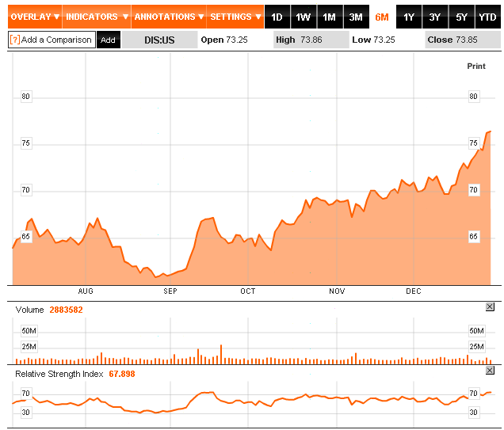Switch chart to 3M range
The height and width of the screenshot is (430, 504).
click(356, 17)
